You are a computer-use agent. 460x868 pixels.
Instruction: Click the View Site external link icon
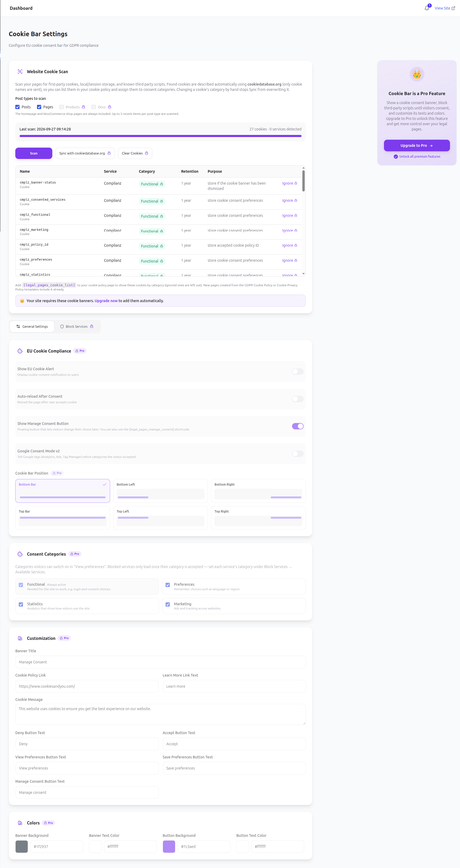453,8
